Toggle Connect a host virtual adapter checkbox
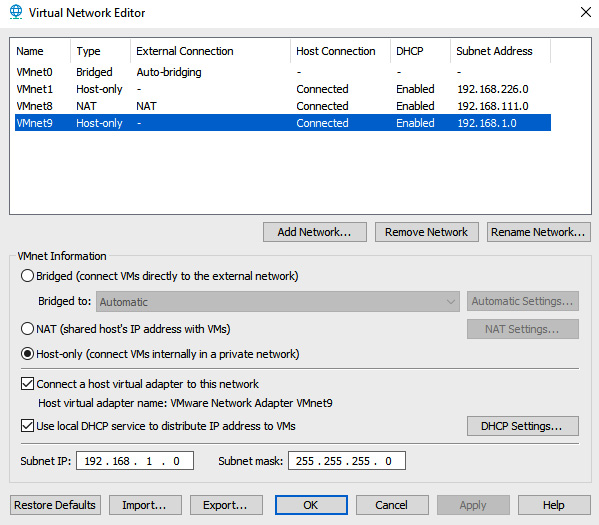Image resolution: width=599 pixels, height=525 pixels. (x=28, y=384)
